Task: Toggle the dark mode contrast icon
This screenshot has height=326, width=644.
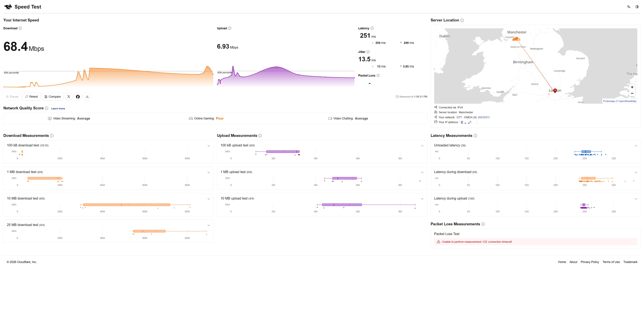Action: coord(637,7)
